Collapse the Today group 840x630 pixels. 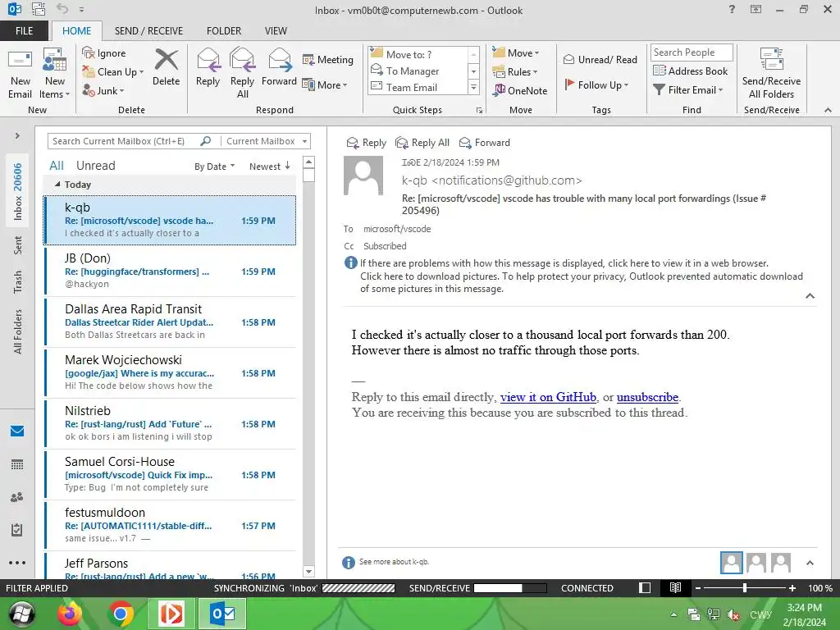click(x=57, y=185)
